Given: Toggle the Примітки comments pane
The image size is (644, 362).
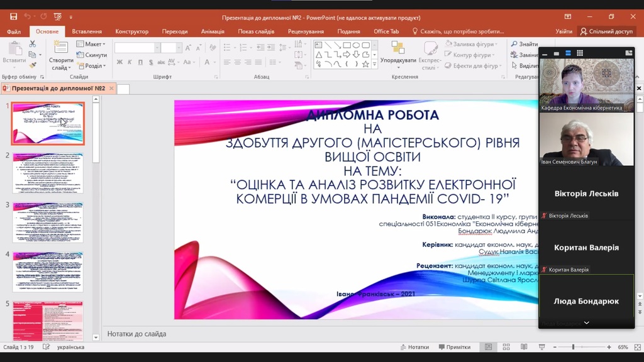Looking at the screenshot, I should [x=454, y=347].
